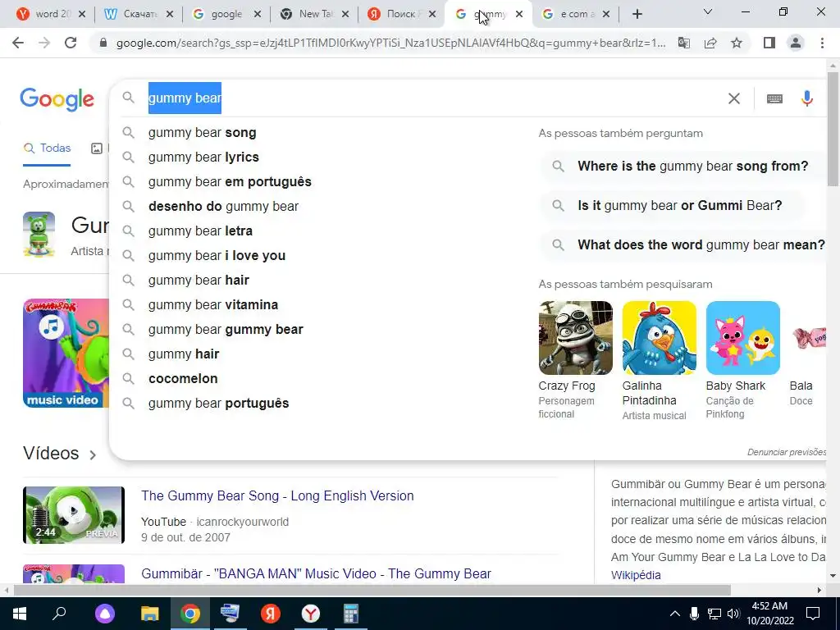Image resolution: width=840 pixels, height=630 pixels.
Task: Open the Calculator taskbar icon
Action: point(350,614)
